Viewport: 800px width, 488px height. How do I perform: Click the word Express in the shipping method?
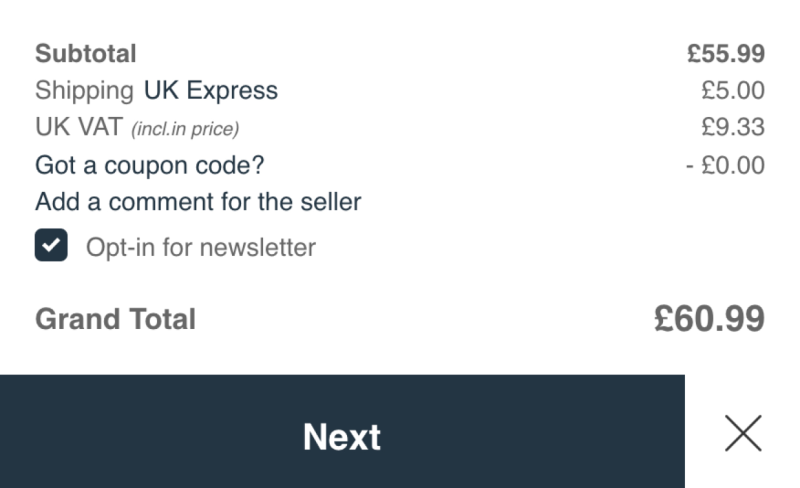pyautogui.click(x=232, y=91)
